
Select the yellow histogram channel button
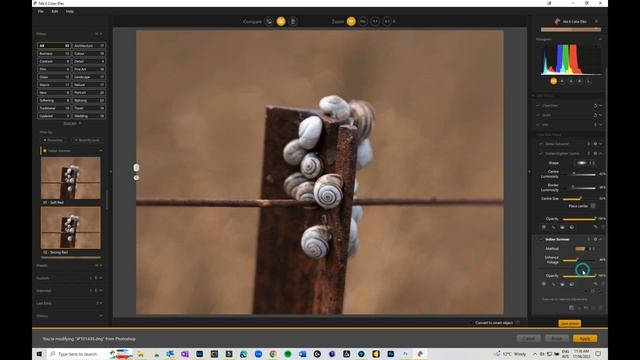(553, 81)
